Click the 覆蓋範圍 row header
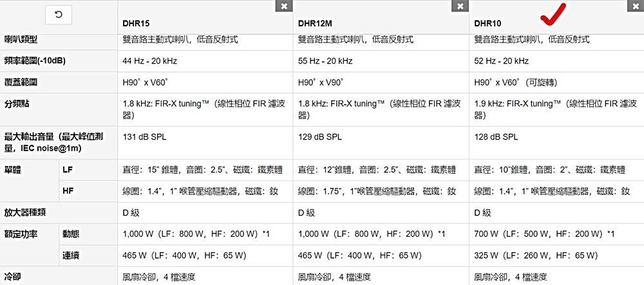644x285 pixels. tap(21, 82)
